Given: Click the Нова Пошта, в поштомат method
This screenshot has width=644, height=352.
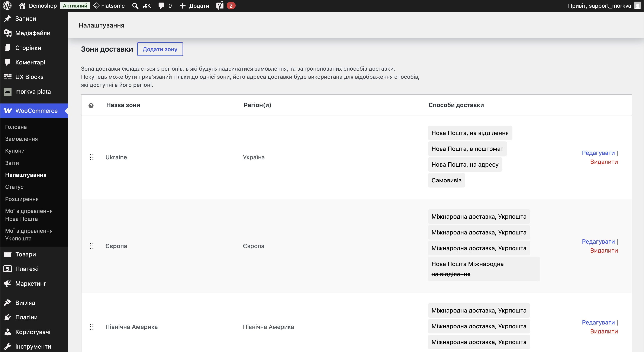Looking at the screenshot, I should [x=467, y=149].
